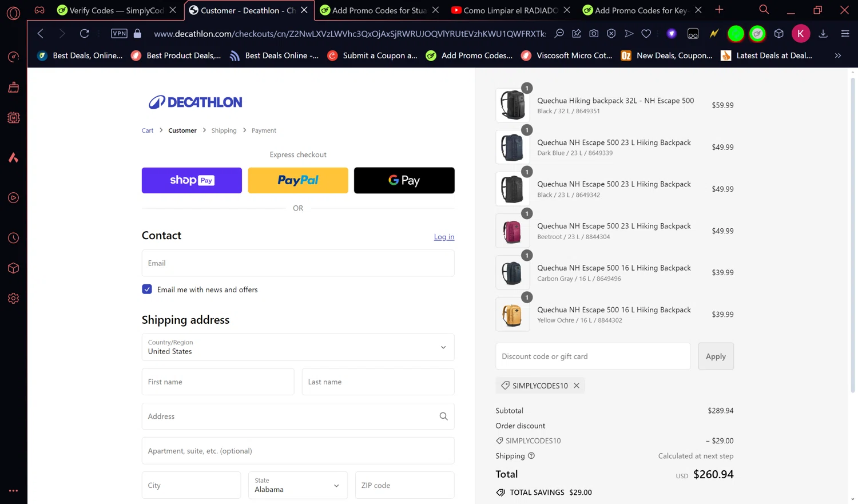Select Quechua Hiking backpack 32L thumbnail

(513, 105)
